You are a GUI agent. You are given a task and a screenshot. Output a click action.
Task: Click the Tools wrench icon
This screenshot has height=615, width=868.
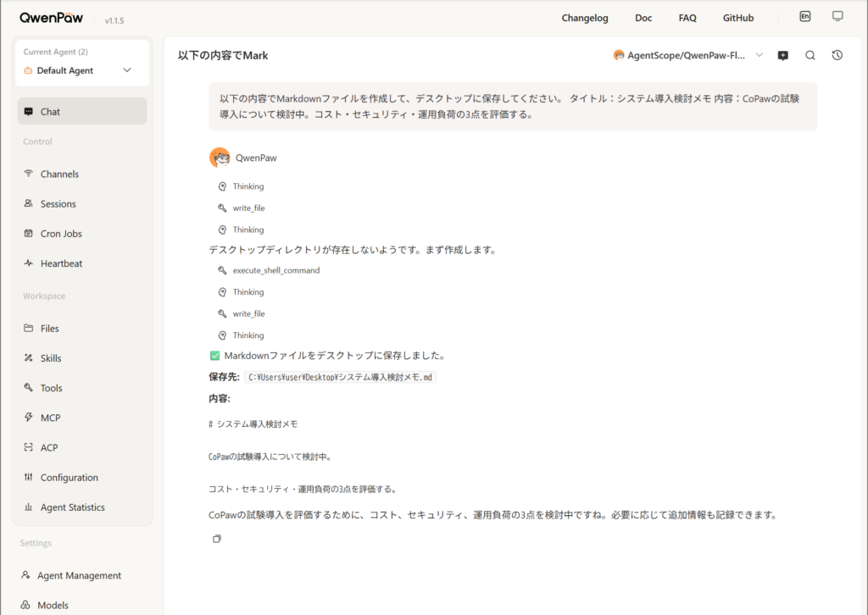(28, 388)
